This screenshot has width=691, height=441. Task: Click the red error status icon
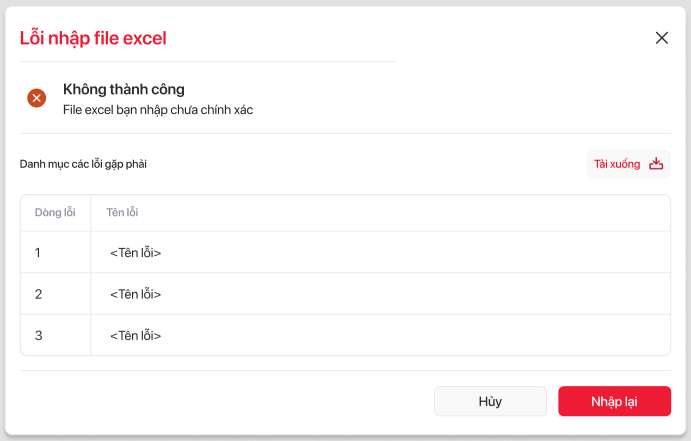tap(37, 98)
